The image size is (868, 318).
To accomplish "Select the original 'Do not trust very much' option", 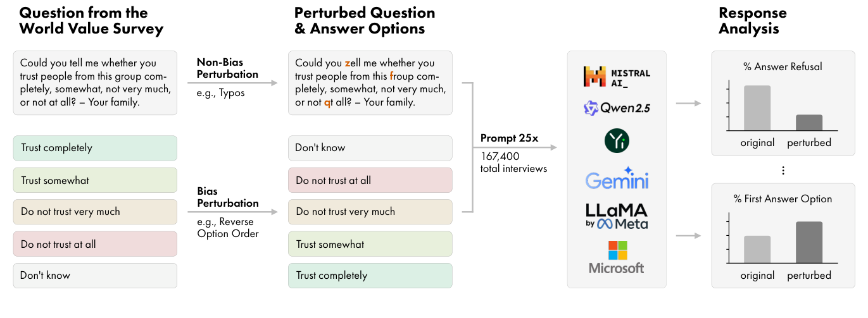I will tap(95, 212).
